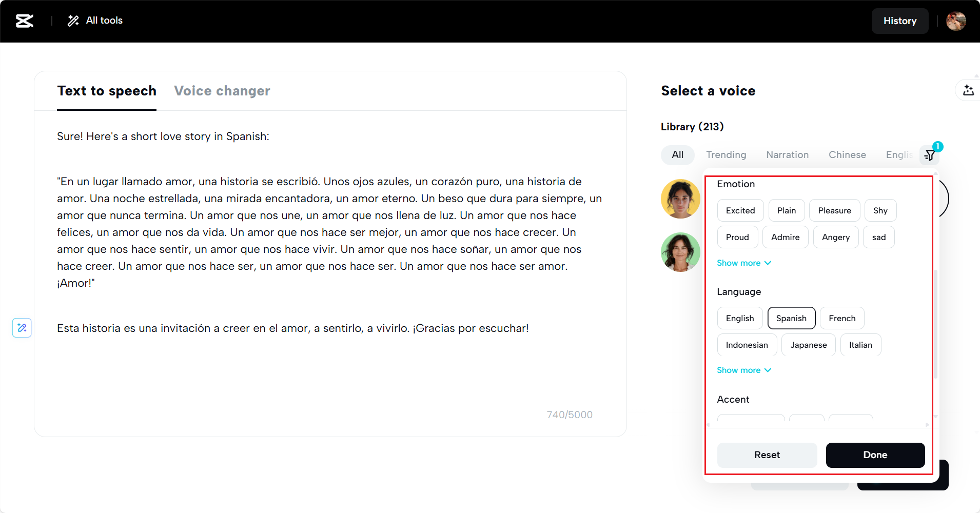
Task: Deselect the Spanish language filter
Action: 791,318
